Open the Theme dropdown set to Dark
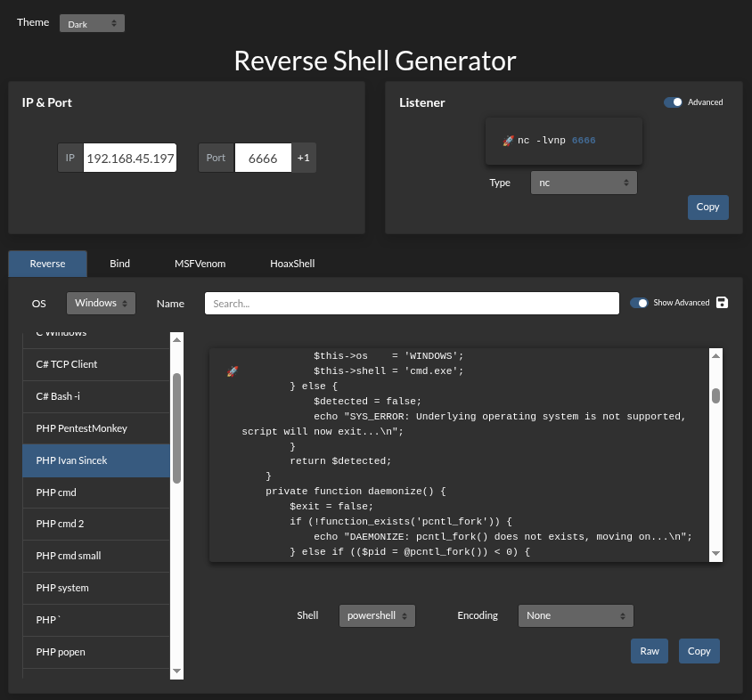The image size is (752, 700). 92,23
